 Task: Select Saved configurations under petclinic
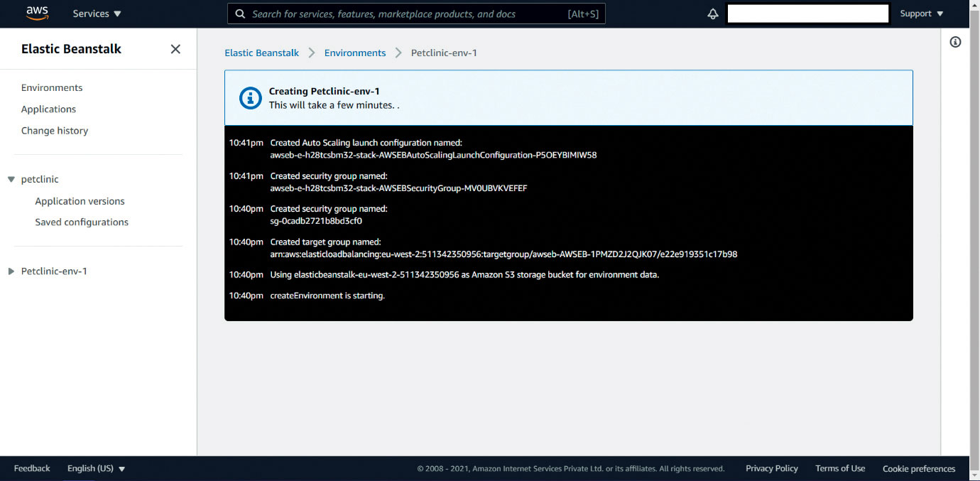(82, 222)
